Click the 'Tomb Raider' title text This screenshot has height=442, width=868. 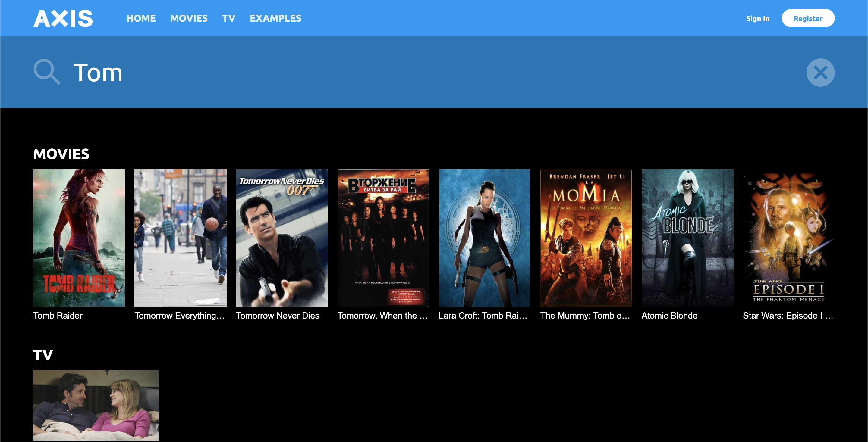pyautogui.click(x=58, y=316)
